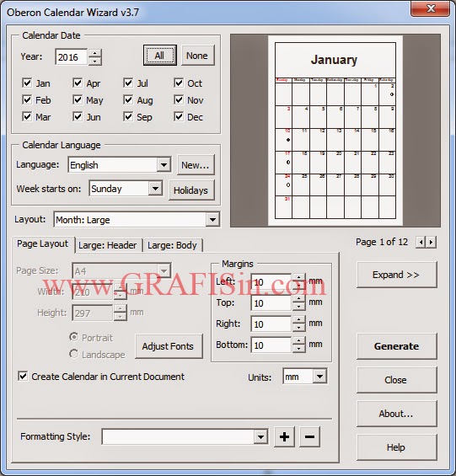
Task: Toggle the Nov month checkbox
Action: (x=179, y=99)
